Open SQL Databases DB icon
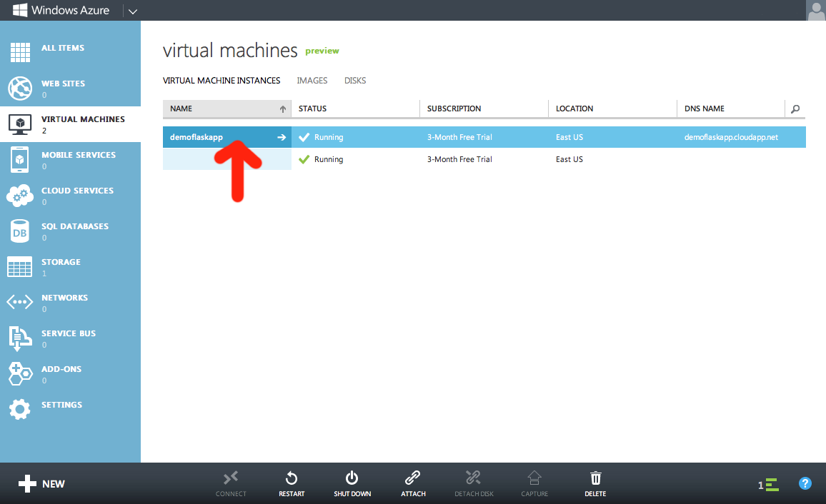The width and height of the screenshot is (826, 504). click(x=20, y=231)
